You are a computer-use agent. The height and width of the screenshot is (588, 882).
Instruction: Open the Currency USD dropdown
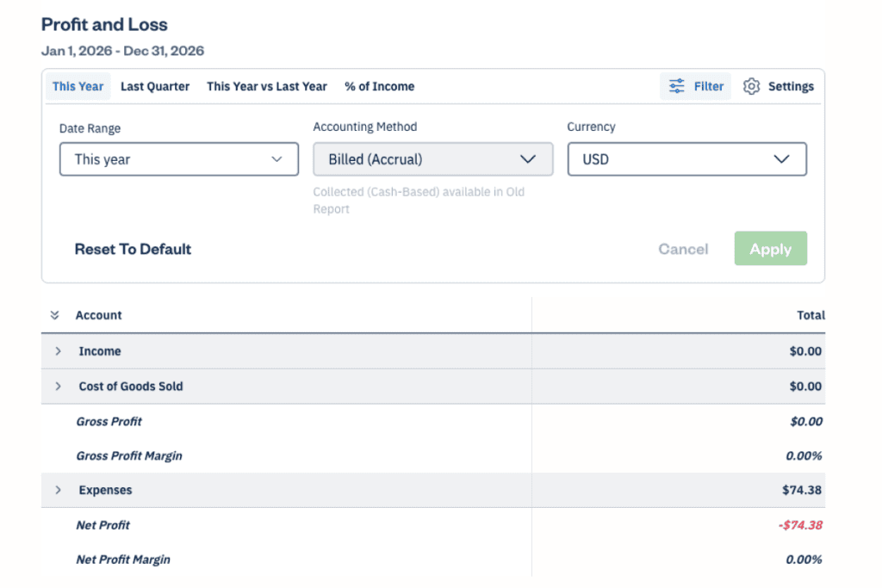[686, 159]
